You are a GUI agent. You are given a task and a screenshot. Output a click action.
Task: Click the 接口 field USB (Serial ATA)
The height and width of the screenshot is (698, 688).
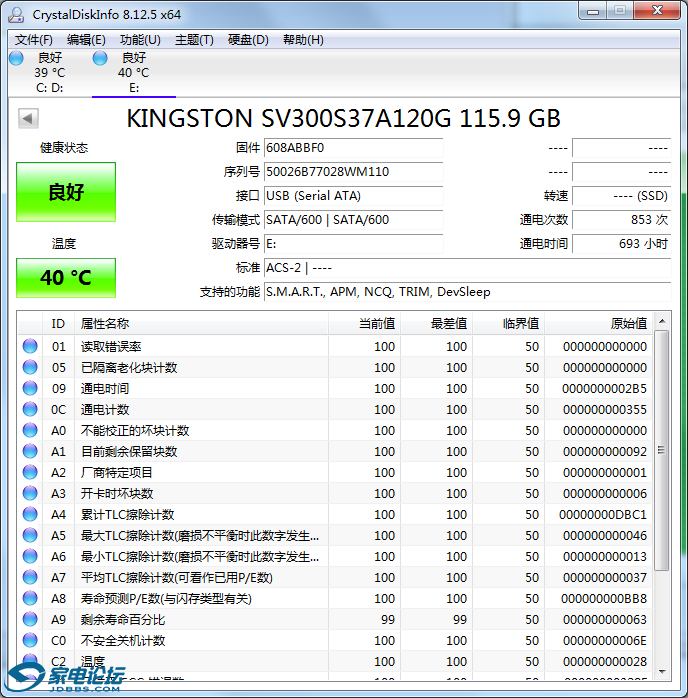point(353,196)
